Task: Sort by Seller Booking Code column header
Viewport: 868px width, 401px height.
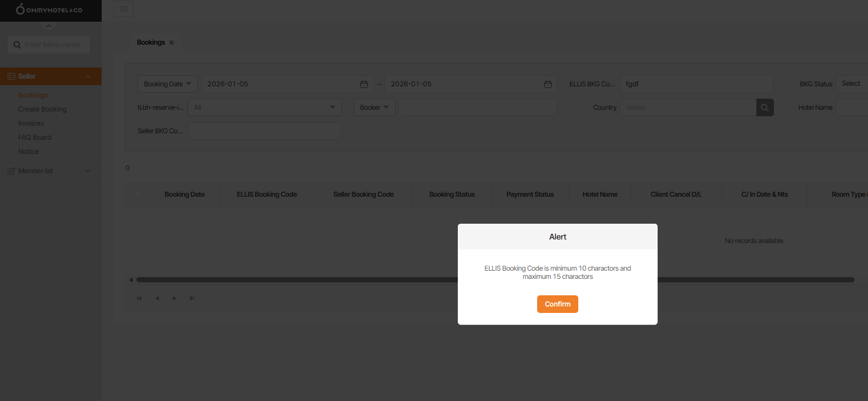Action: 364,194
